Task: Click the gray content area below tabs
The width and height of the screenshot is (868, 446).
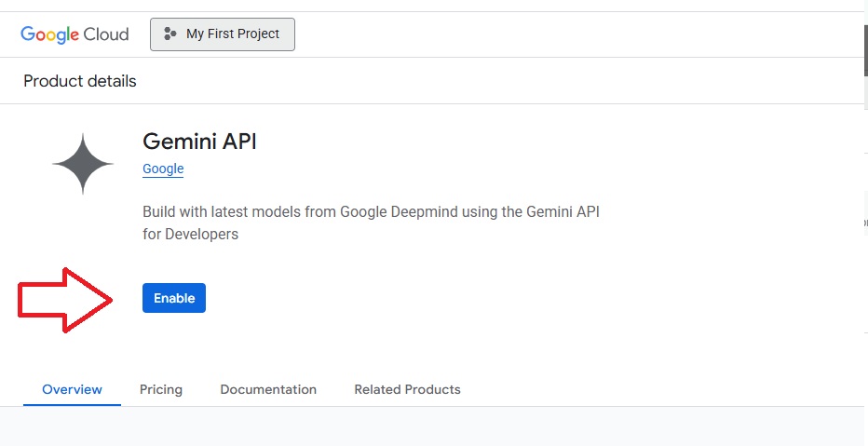Action: point(432,426)
